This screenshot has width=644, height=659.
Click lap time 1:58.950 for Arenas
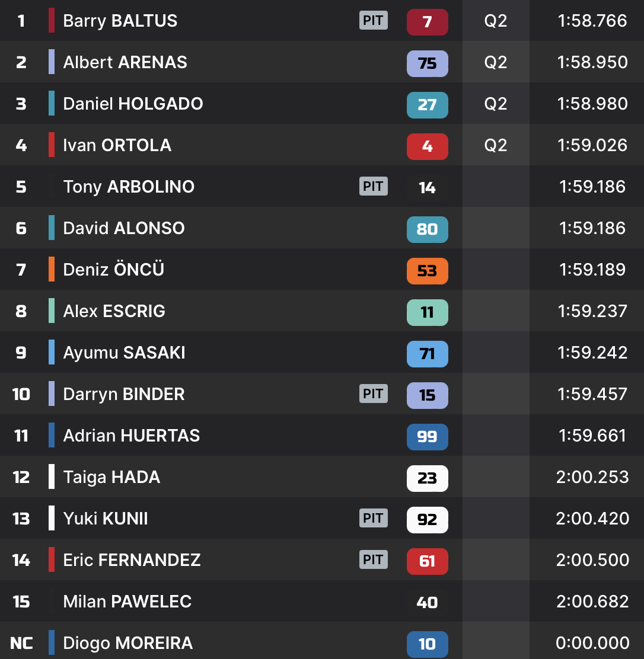(592, 62)
